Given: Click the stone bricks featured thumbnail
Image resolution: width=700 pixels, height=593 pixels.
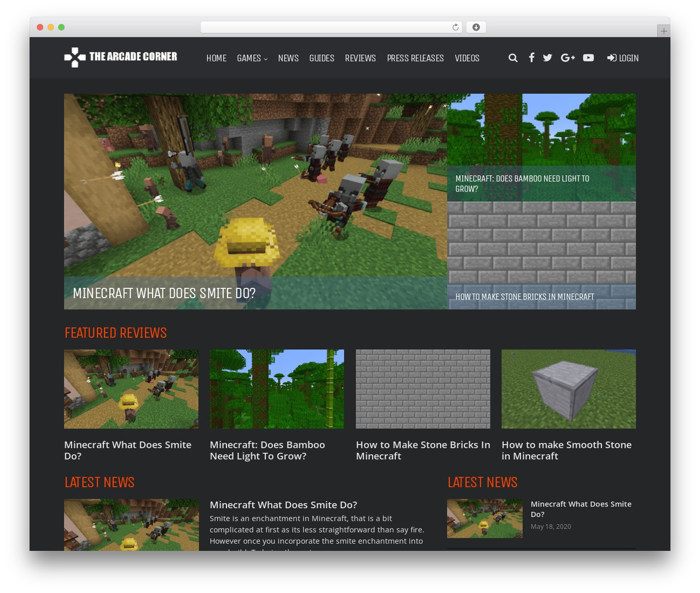Looking at the screenshot, I should tap(423, 389).
